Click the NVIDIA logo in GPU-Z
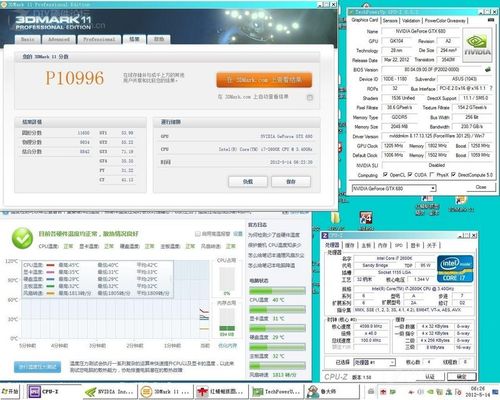 click(x=478, y=45)
